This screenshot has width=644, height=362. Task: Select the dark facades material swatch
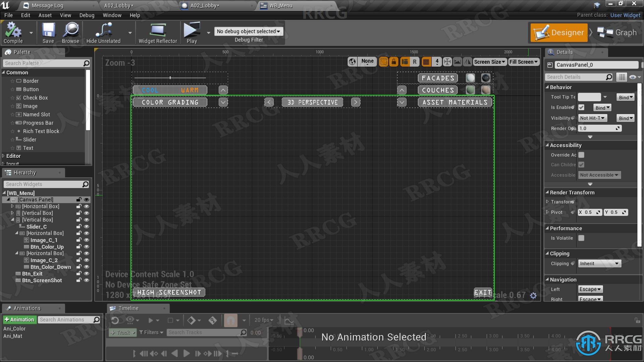(x=486, y=78)
